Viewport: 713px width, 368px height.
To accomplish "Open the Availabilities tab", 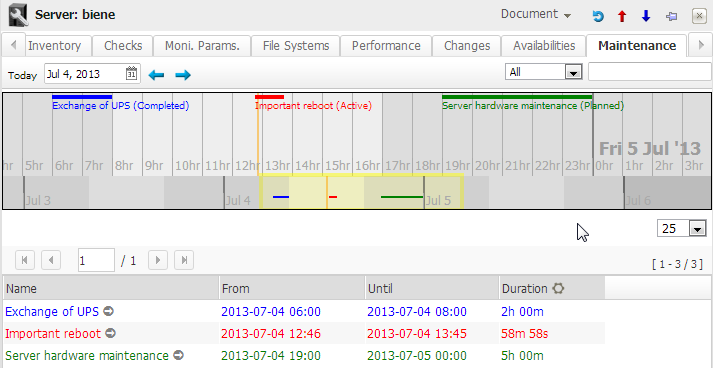I will click(x=544, y=46).
